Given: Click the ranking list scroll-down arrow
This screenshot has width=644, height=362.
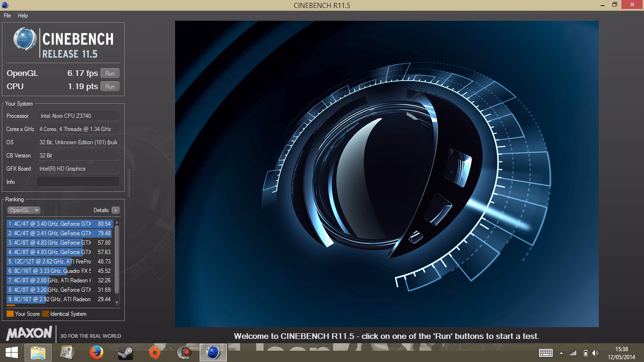Looking at the screenshot, I should [x=117, y=303].
